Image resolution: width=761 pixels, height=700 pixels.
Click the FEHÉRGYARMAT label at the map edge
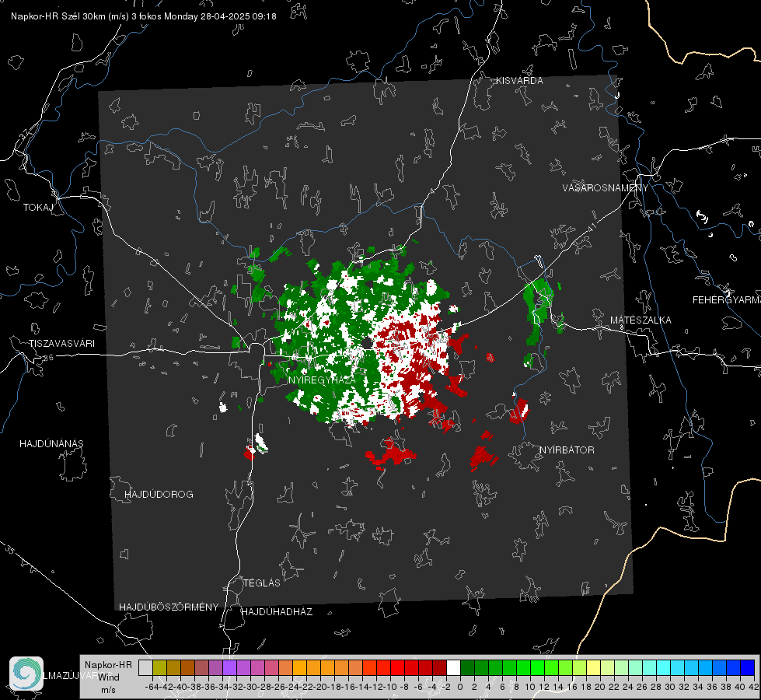[x=727, y=300]
